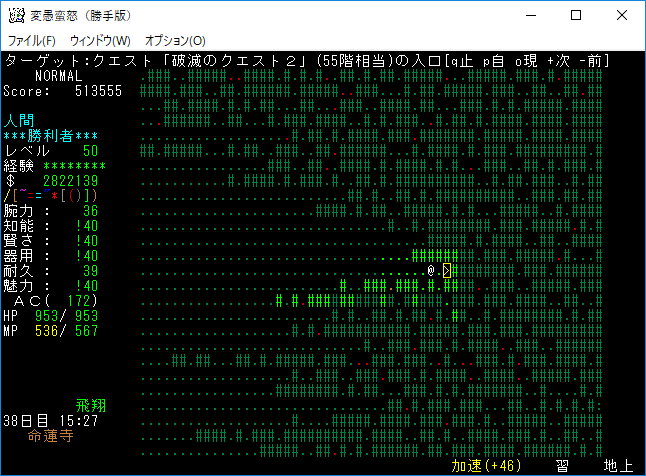Click the 習 status indicator
The image size is (646, 476).
point(563,466)
